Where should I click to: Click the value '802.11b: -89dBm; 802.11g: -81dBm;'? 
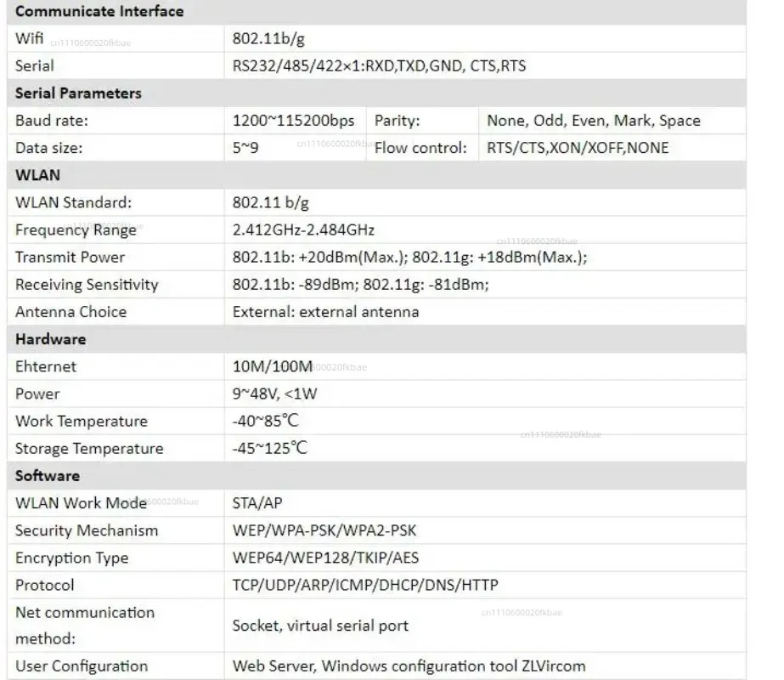click(x=360, y=285)
